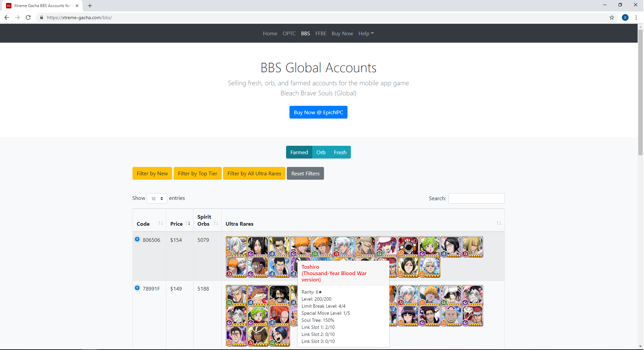Click the Ichigo icon with the purple heart badge
Viewport: 644px width, 350px height.
[301, 247]
